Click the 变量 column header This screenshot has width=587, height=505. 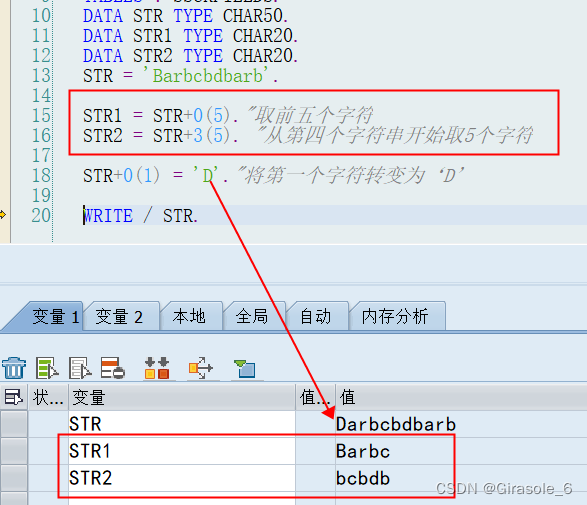click(x=182, y=397)
